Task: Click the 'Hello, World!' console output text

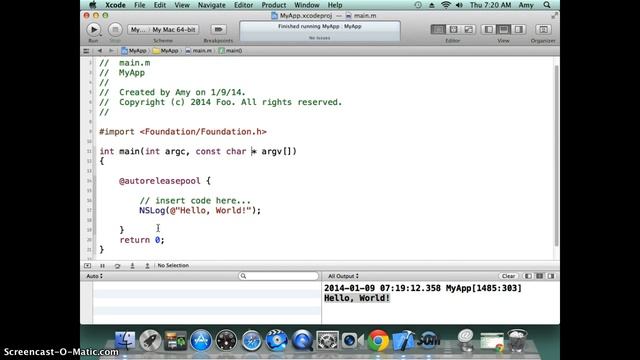Action: coord(357,298)
